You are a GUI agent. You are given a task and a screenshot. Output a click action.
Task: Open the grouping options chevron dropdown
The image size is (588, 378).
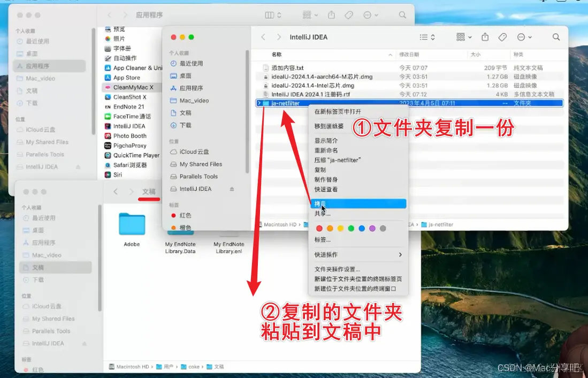pyautogui.click(x=470, y=37)
